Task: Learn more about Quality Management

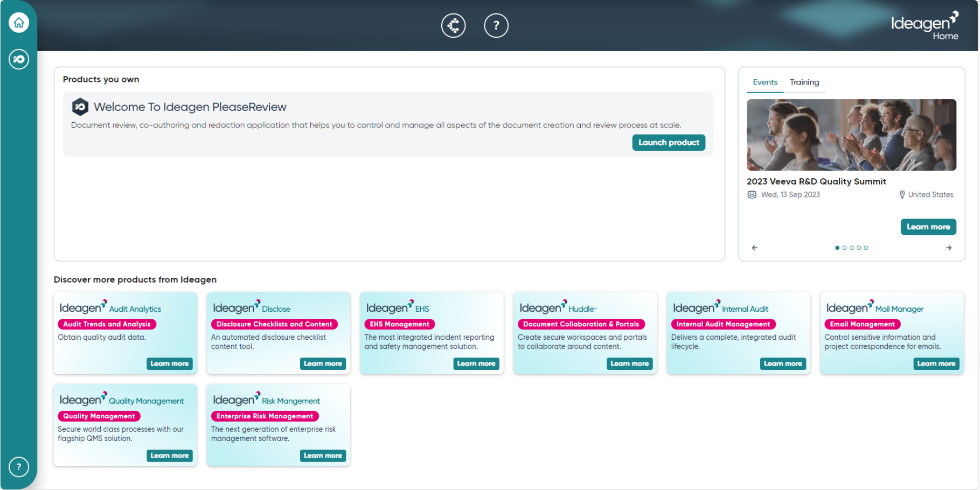Action: (169, 456)
